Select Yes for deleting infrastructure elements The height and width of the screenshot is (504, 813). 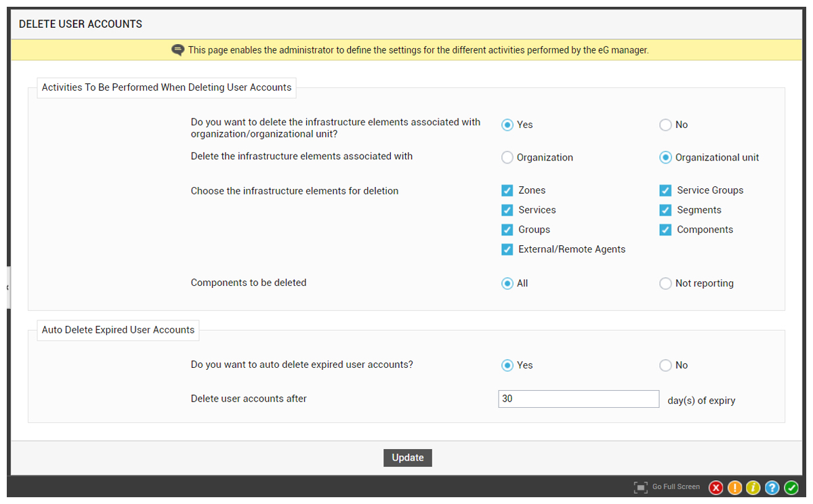(x=507, y=125)
